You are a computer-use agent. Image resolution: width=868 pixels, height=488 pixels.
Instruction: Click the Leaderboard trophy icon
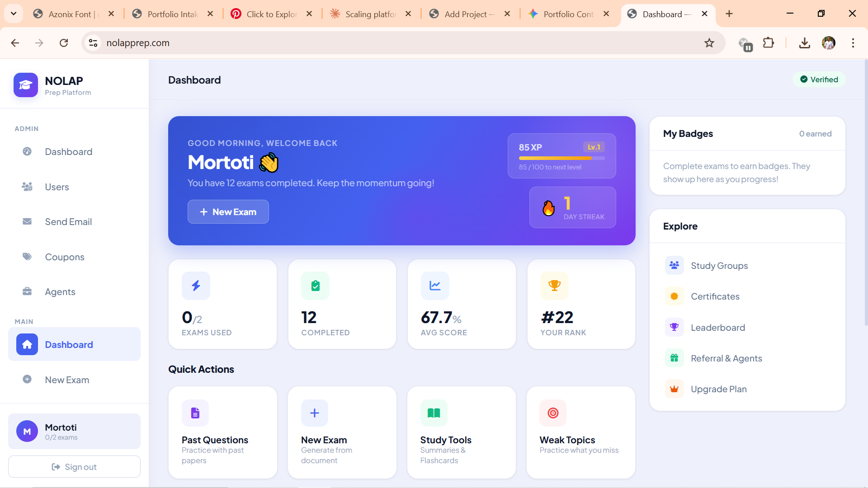point(674,327)
